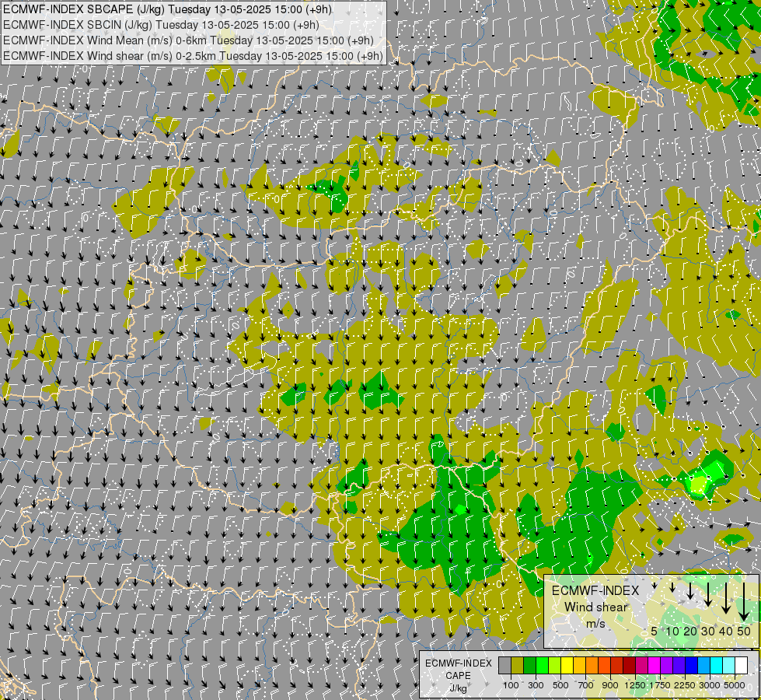Select the purple CAPE legend swatch
Image resolution: width=761 pixels, height=700 pixels.
pyautogui.click(x=667, y=666)
